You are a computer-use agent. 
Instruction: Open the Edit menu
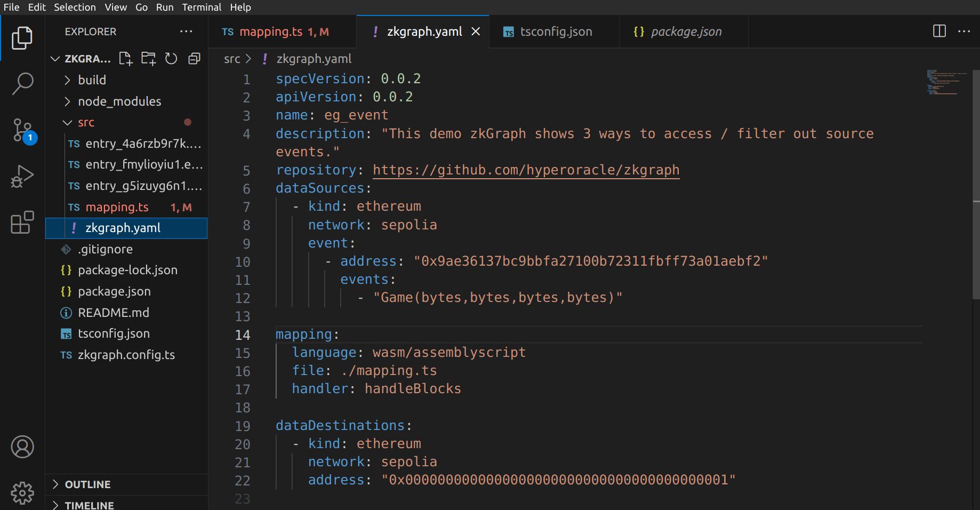pyautogui.click(x=37, y=7)
